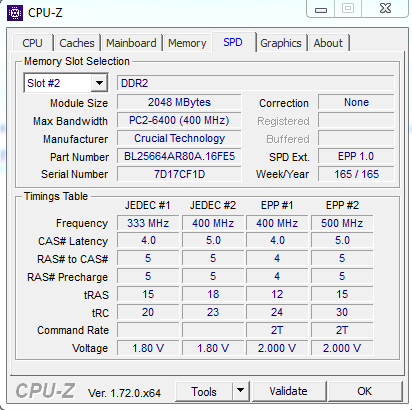Confirm with the OK button

(365, 391)
